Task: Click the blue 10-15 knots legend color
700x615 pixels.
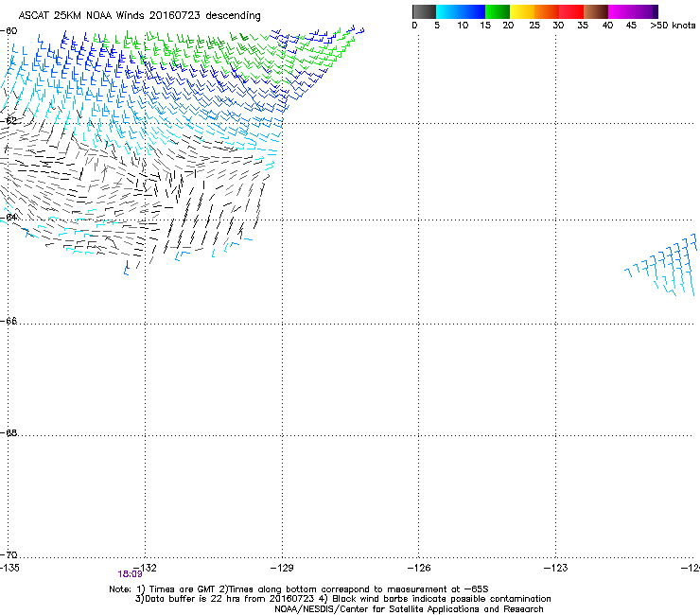Action: coord(472,11)
